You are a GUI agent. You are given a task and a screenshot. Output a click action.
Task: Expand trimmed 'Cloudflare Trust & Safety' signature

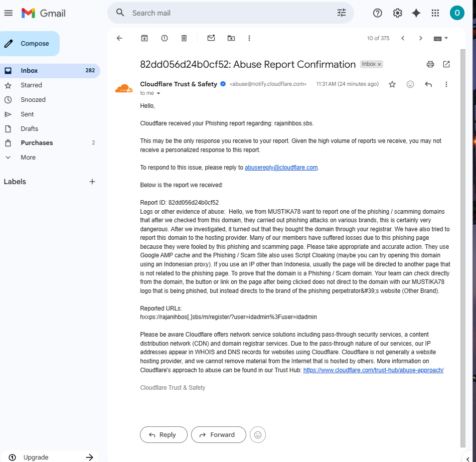click(x=173, y=388)
